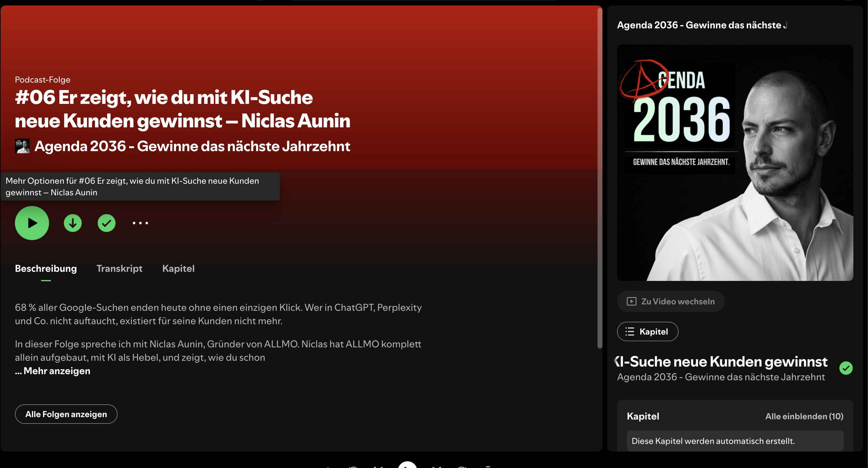Click the Alle Folgen anzeigen button
The width and height of the screenshot is (868, 468).
[x=66, y=414]
